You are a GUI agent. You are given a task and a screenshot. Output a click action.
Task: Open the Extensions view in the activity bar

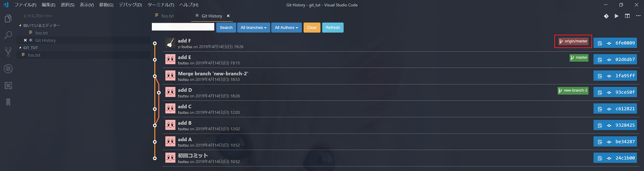point(8,86)
